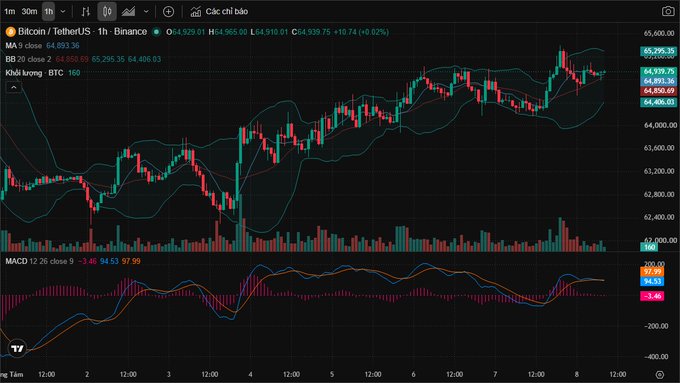Click the 94.53 MACD value label
The height and width of the screenshot is (383, 680).
pyautogui.click(x=652, y=282)
